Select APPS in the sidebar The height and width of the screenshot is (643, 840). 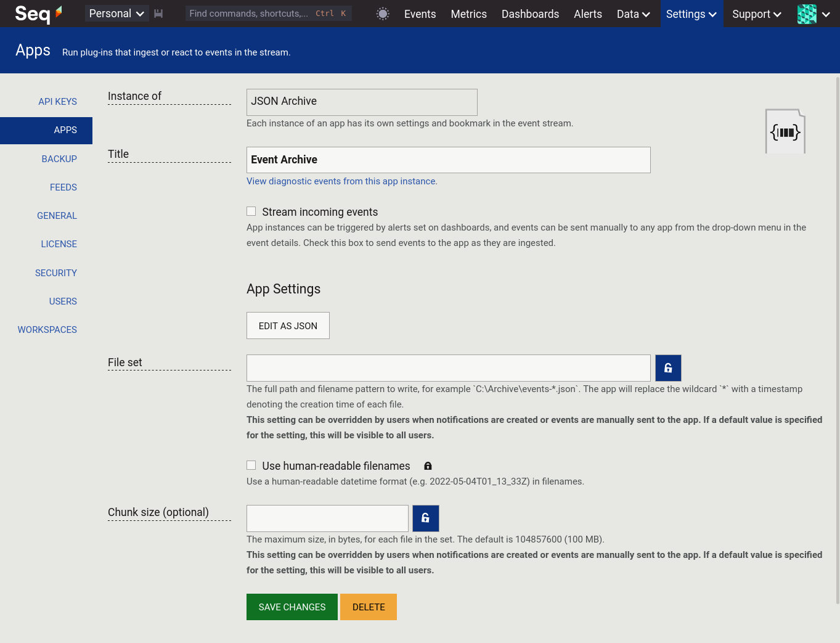tap(46, 130)
